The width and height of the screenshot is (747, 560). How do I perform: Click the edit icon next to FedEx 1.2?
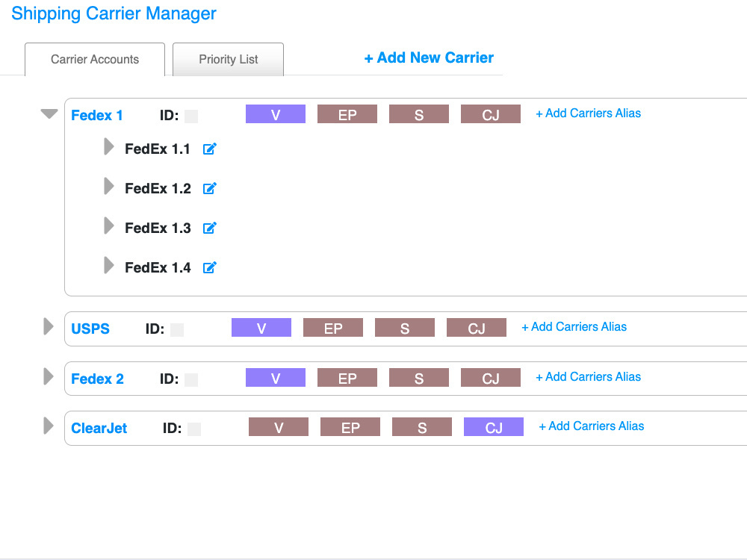(x=209, y=188)
